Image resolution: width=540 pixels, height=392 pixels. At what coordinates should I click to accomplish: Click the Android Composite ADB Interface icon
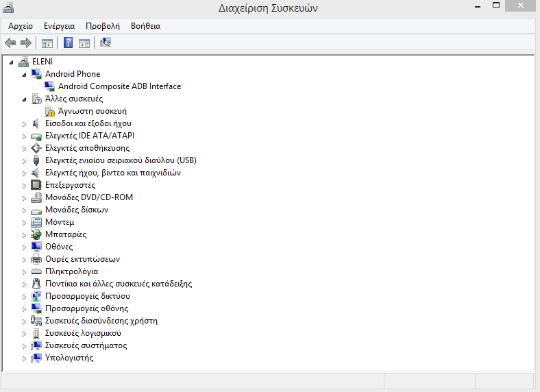click(49, 86)
